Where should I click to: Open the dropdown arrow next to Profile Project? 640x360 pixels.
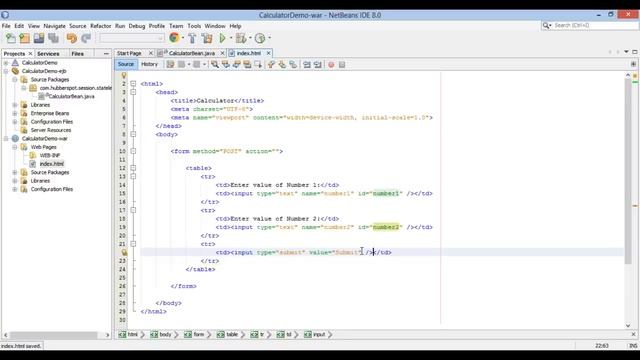click(269, 38)
